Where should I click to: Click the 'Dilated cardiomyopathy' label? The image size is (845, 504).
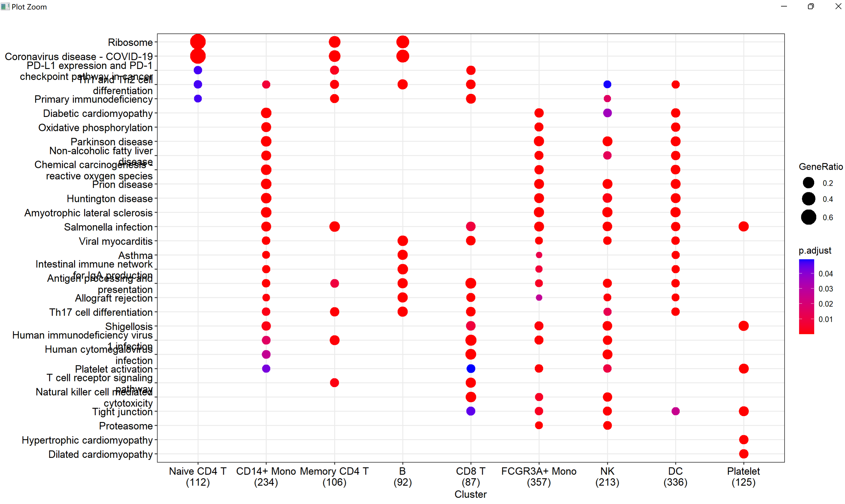(100, 455)
